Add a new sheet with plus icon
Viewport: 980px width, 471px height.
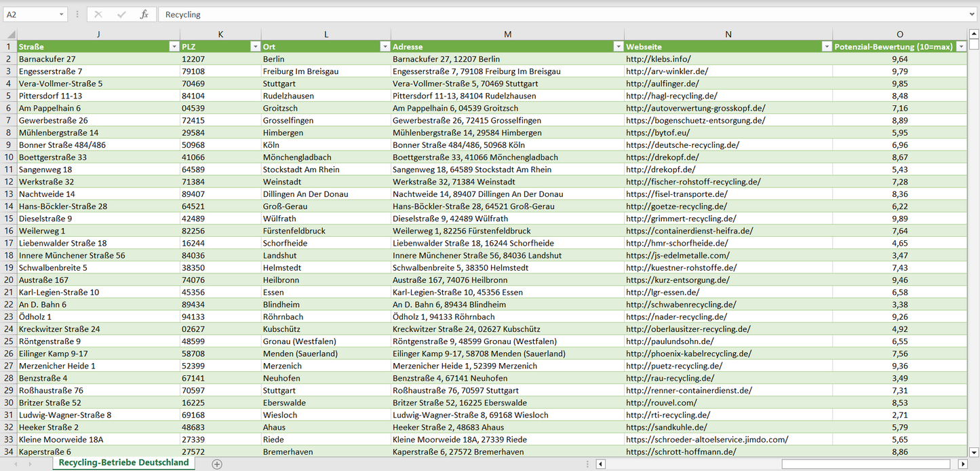coord(217,464)
